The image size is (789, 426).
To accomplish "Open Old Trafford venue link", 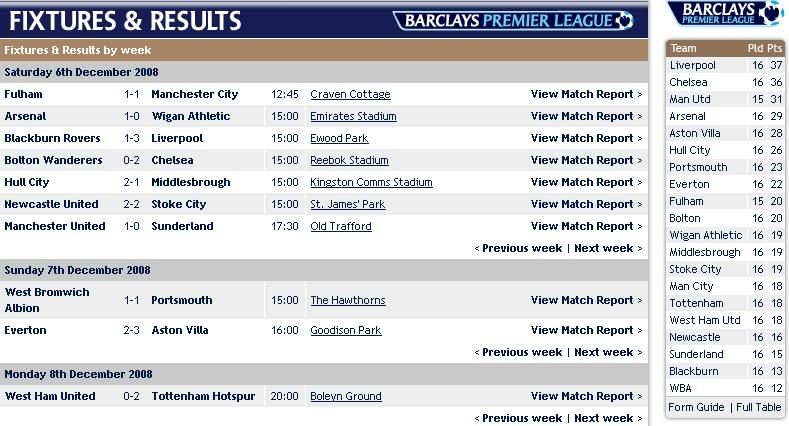I will 341,226.
